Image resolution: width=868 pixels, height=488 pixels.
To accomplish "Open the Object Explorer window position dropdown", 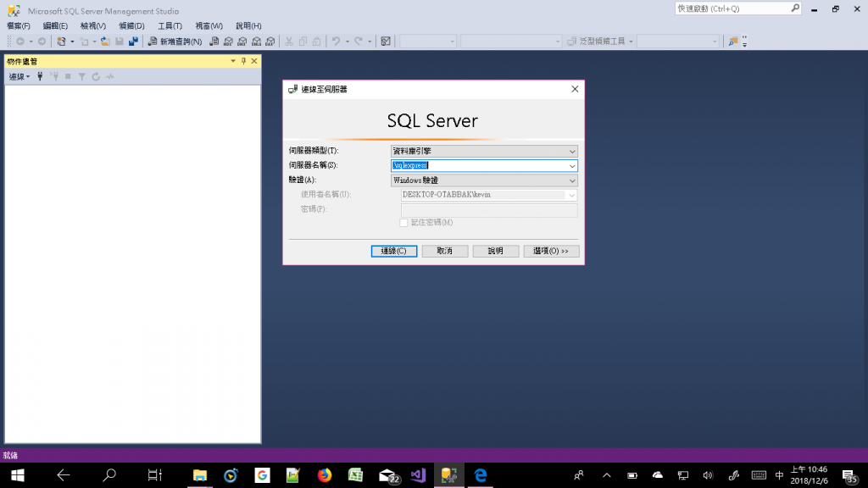I will click(233, 61).
